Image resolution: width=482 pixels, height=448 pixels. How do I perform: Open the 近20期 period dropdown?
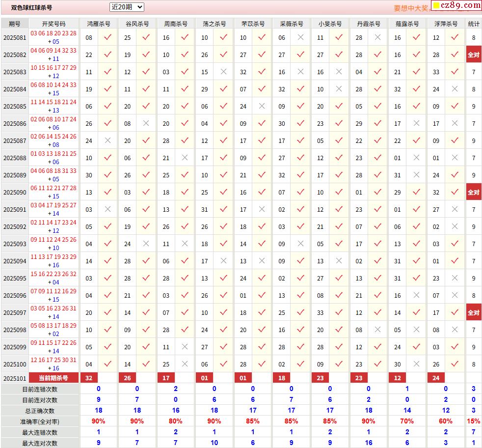click(x=127, y=7)
